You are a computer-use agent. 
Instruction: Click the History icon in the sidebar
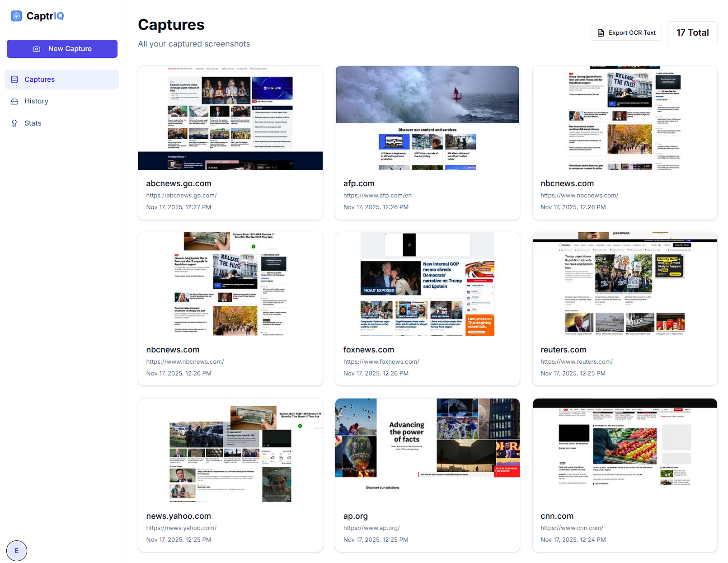14,101
